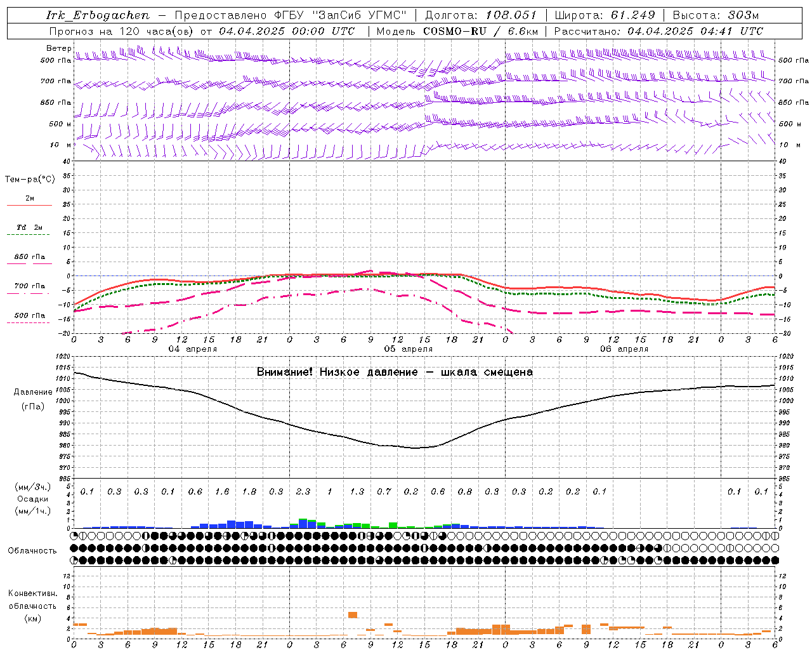This screenshot has width=812, height=650.
Task: Click the computed time 04.04.2025 04:41 UTC
Action: tap(695, 31)
